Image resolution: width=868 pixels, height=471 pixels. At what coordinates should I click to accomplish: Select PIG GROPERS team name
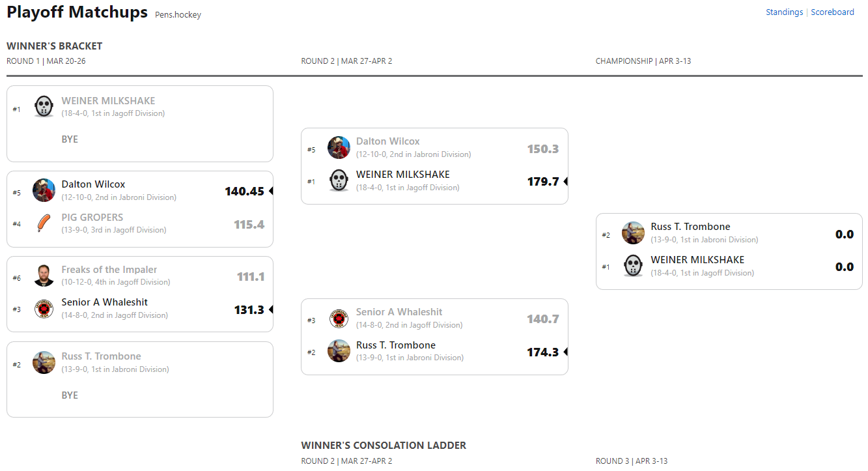92,218
